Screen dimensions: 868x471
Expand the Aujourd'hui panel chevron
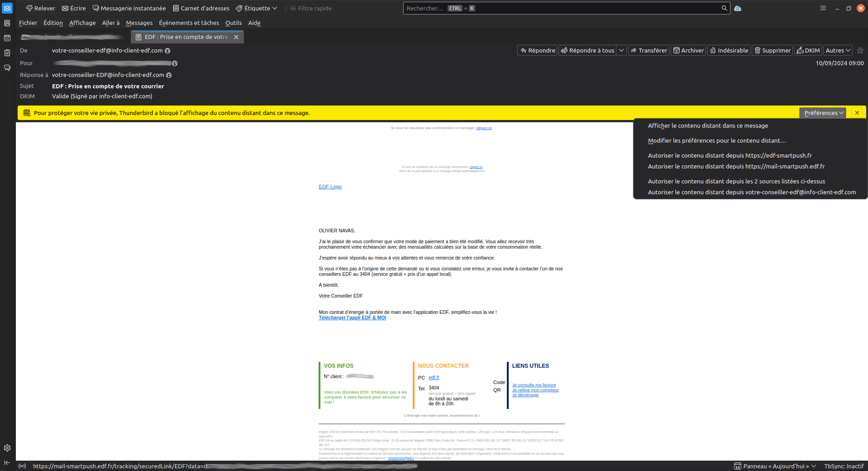click(814, 466)
